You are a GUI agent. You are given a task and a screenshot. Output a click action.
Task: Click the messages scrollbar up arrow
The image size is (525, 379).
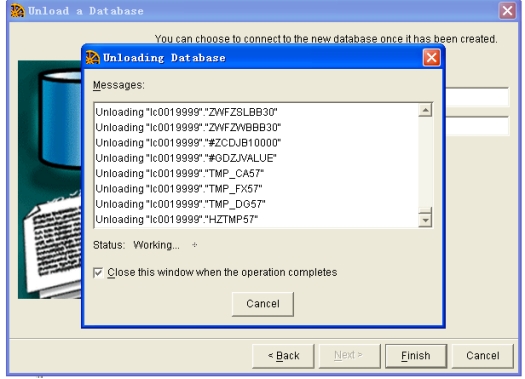pyautogui.click(x=425, y=110)
